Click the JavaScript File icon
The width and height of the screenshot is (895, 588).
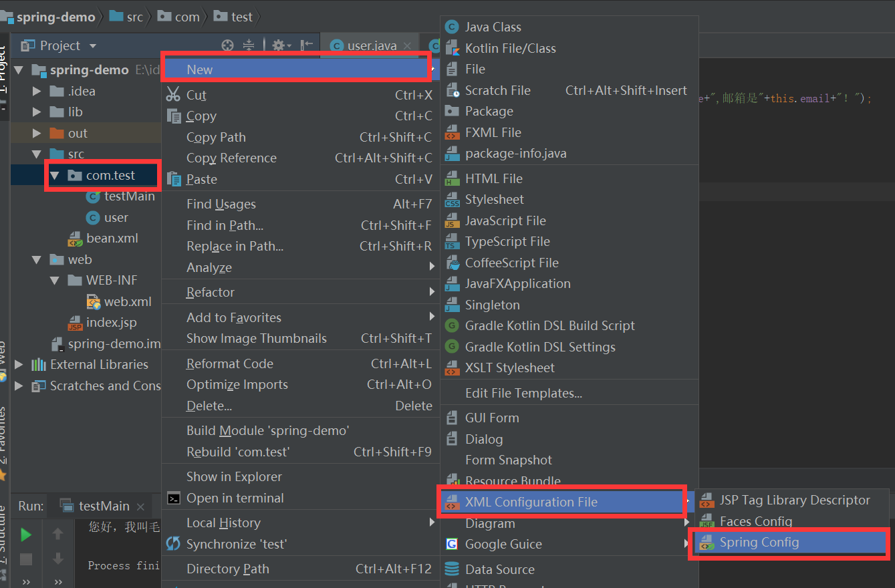coord(453,220)
